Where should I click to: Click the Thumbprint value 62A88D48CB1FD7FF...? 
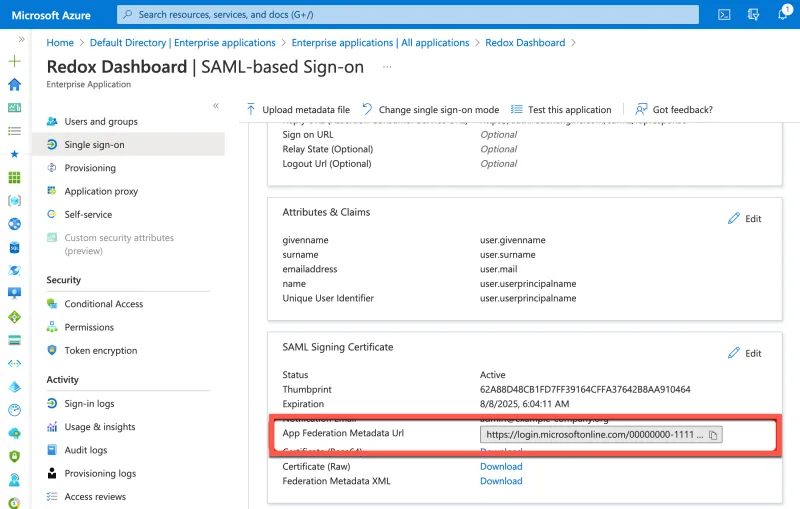[585, 389]
